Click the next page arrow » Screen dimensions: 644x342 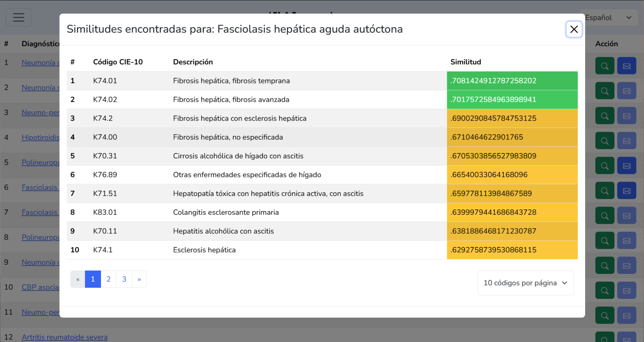point(139,279)
